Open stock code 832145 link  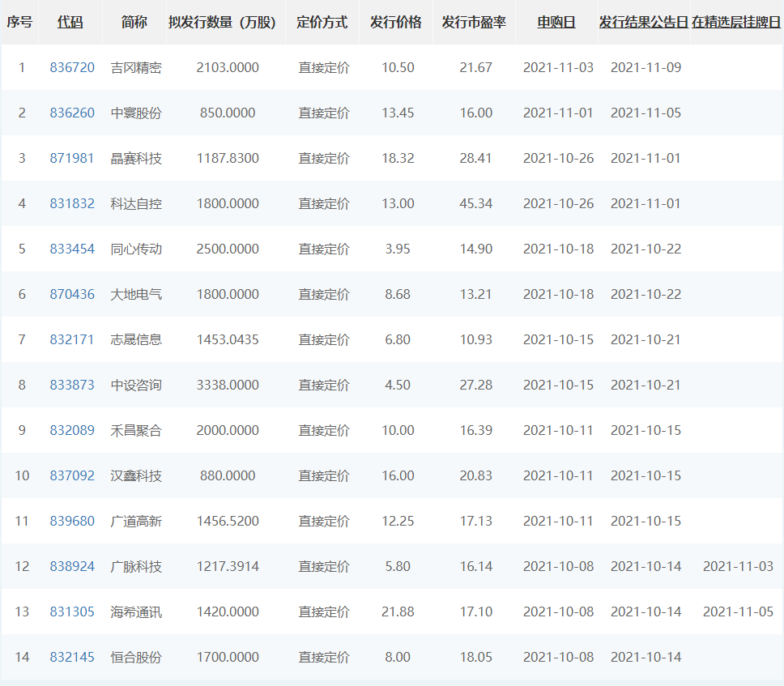[x=72, y=658]
